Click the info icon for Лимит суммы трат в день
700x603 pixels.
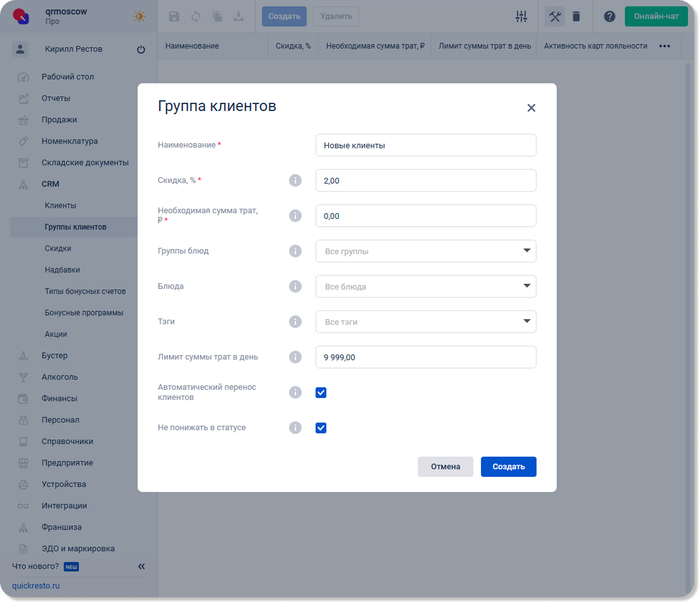295,357
